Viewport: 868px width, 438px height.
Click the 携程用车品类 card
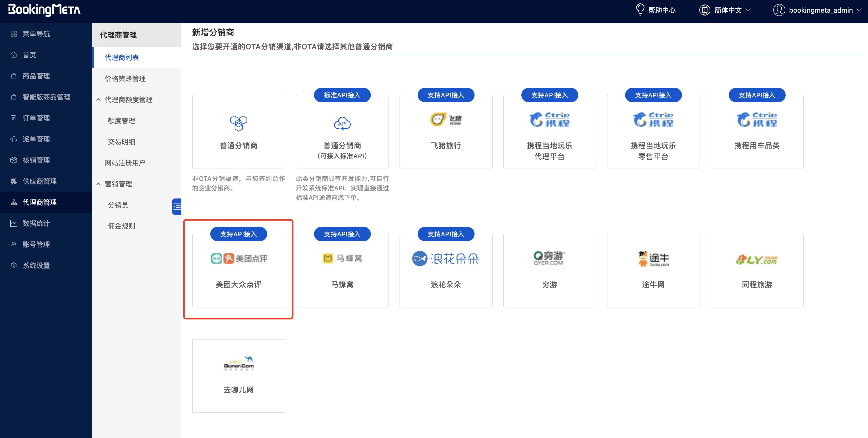point(756,131)
